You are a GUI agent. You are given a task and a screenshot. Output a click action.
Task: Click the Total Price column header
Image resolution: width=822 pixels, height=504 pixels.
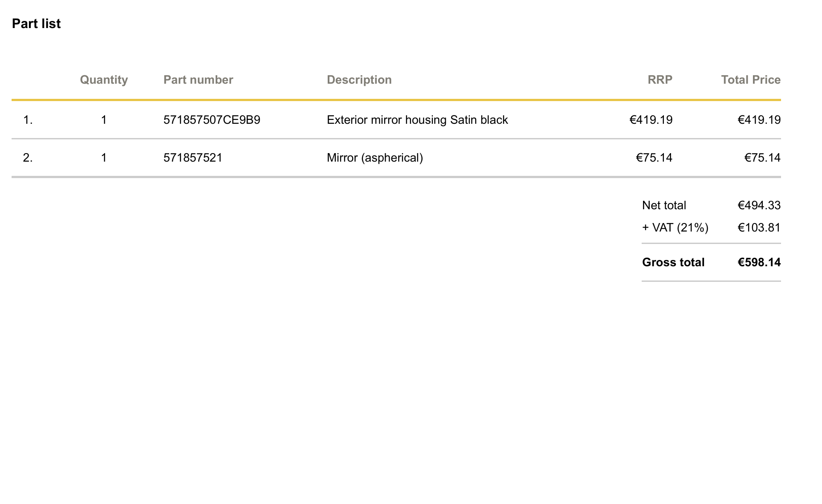coord(751,80)
